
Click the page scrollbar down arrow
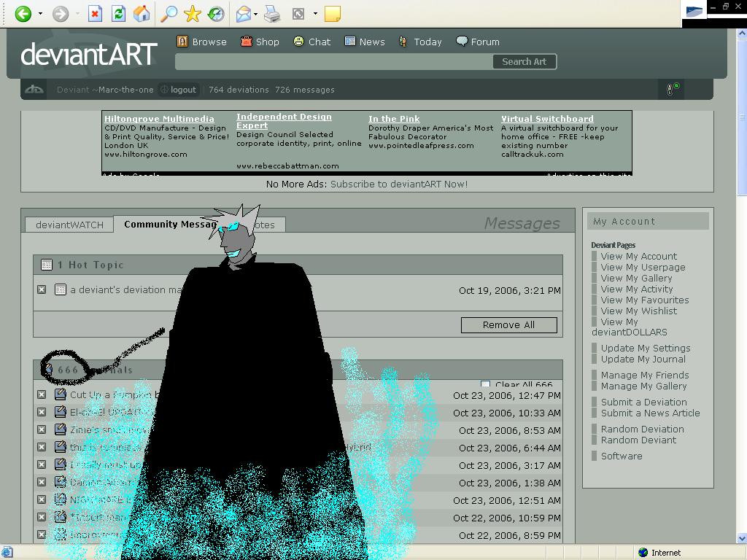[x=742, y=538]
